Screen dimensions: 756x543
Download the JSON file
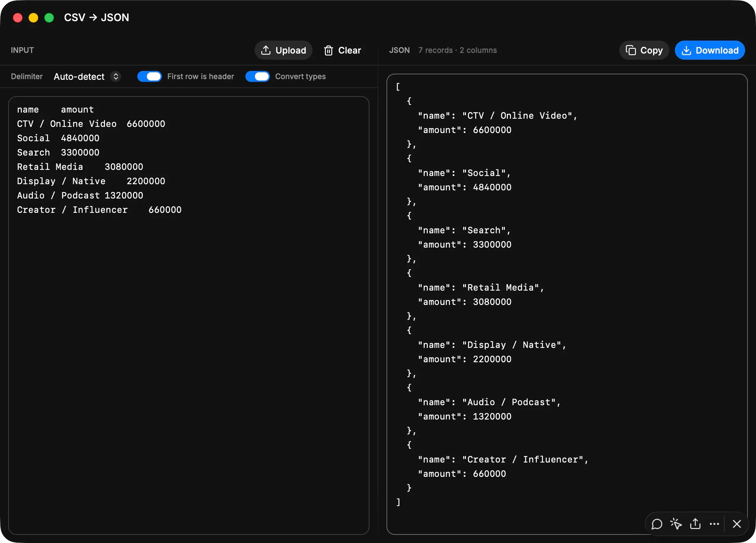tap(710, 50)
